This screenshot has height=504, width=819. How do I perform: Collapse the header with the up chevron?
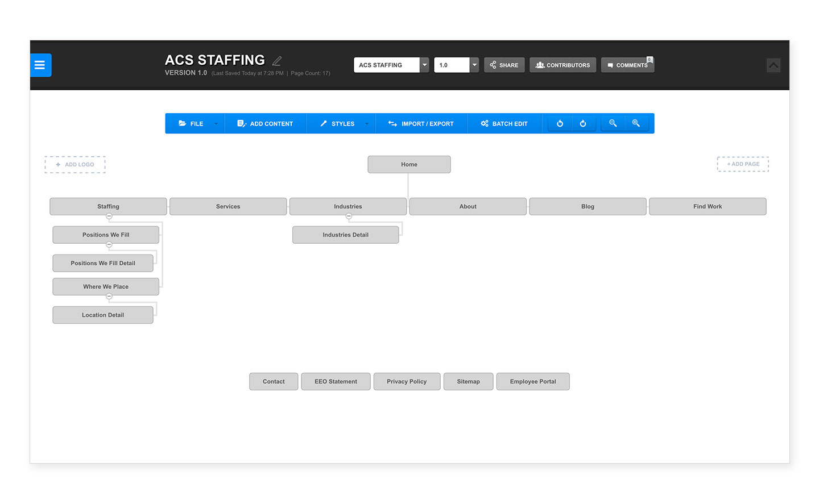click(773, 65)
